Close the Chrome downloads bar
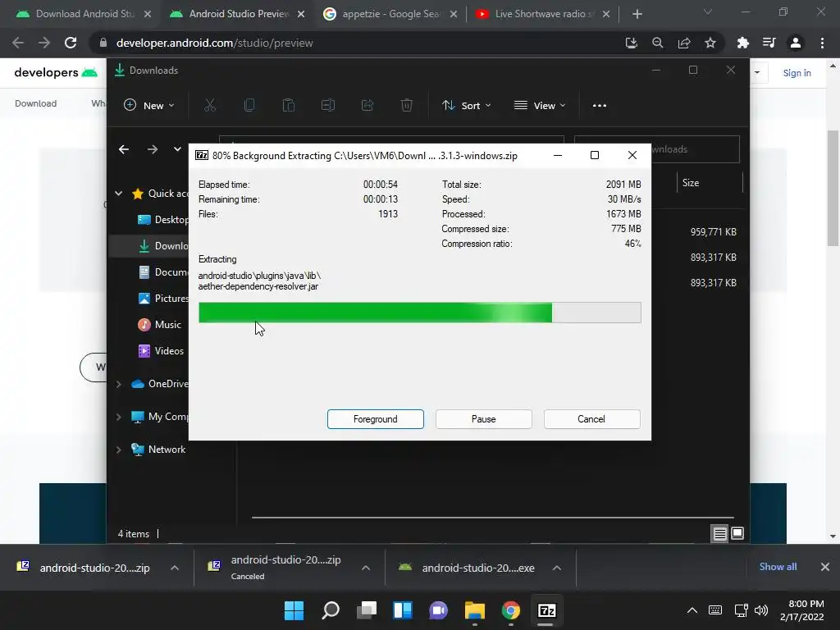 click(825, 567)
